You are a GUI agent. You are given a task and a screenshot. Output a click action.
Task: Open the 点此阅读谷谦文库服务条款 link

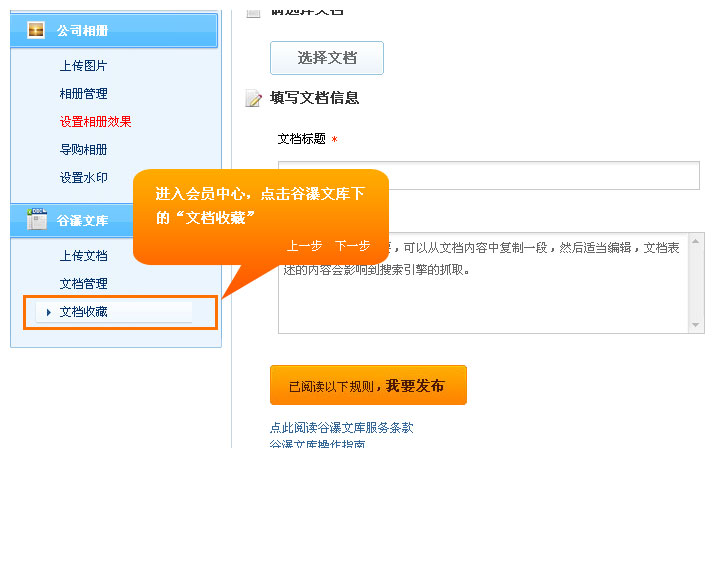[x=341, y=427]
